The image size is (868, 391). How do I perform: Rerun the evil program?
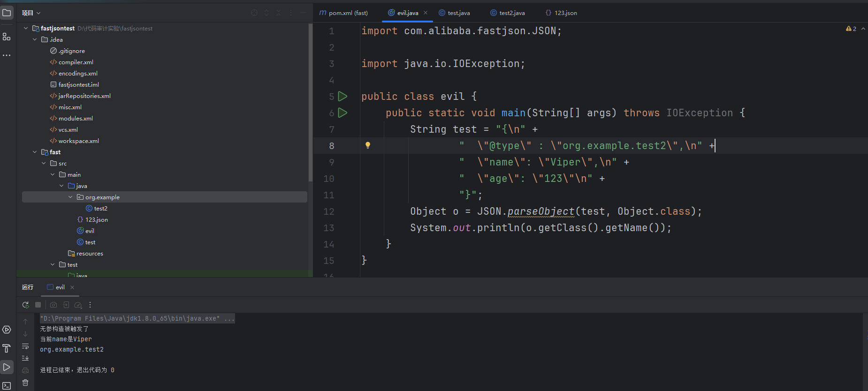(25, 305)
